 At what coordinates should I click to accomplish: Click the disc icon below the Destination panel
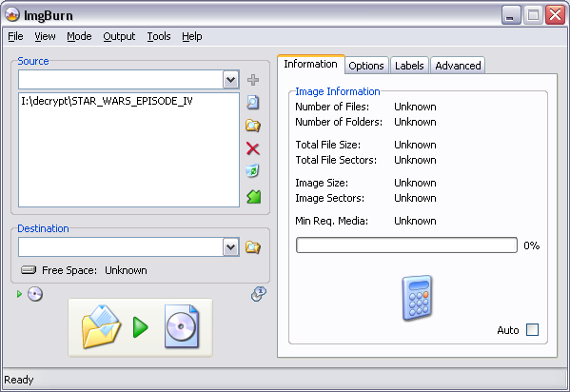click(35, 294)
